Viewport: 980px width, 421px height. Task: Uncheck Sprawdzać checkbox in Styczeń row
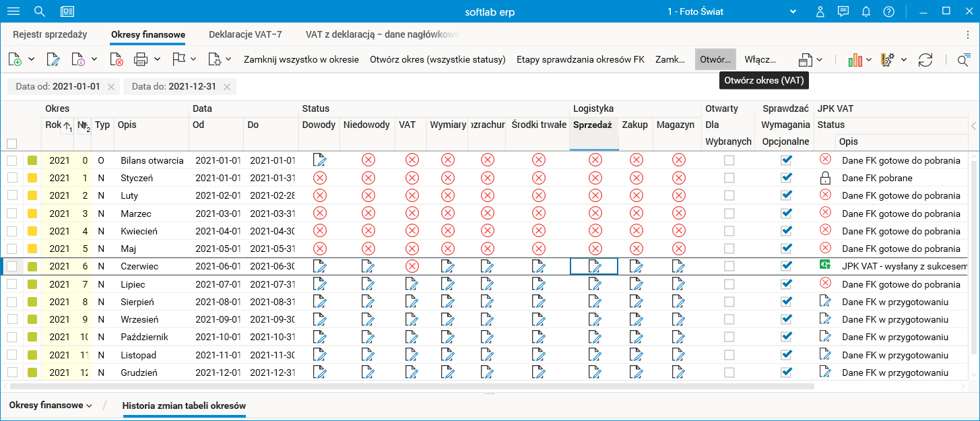tap(786, 178)
